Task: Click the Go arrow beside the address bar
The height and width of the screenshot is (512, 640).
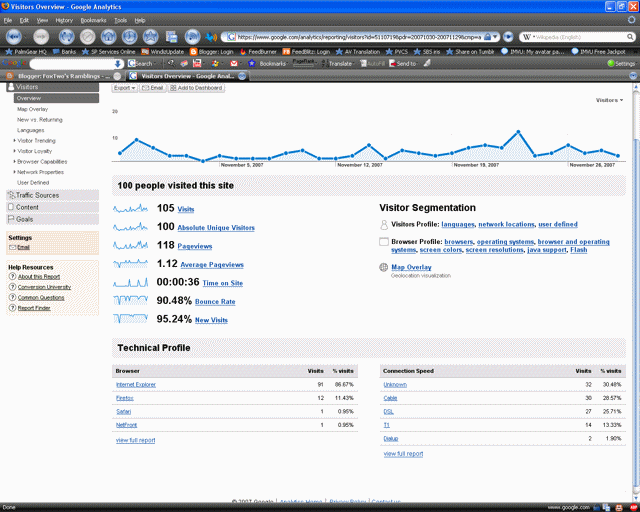Action: (x=508, y=37)
